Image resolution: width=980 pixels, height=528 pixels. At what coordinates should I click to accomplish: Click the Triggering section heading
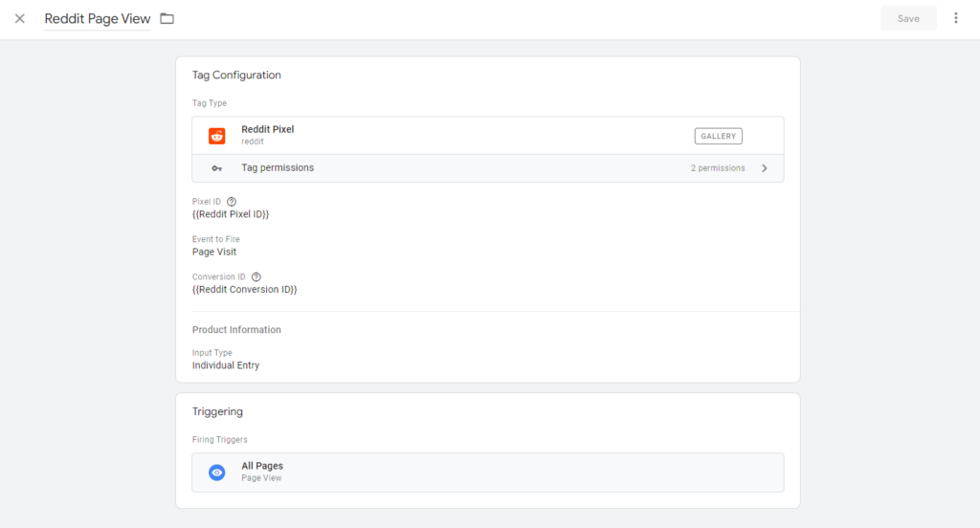pyautogui.click(x=217, y=411)
